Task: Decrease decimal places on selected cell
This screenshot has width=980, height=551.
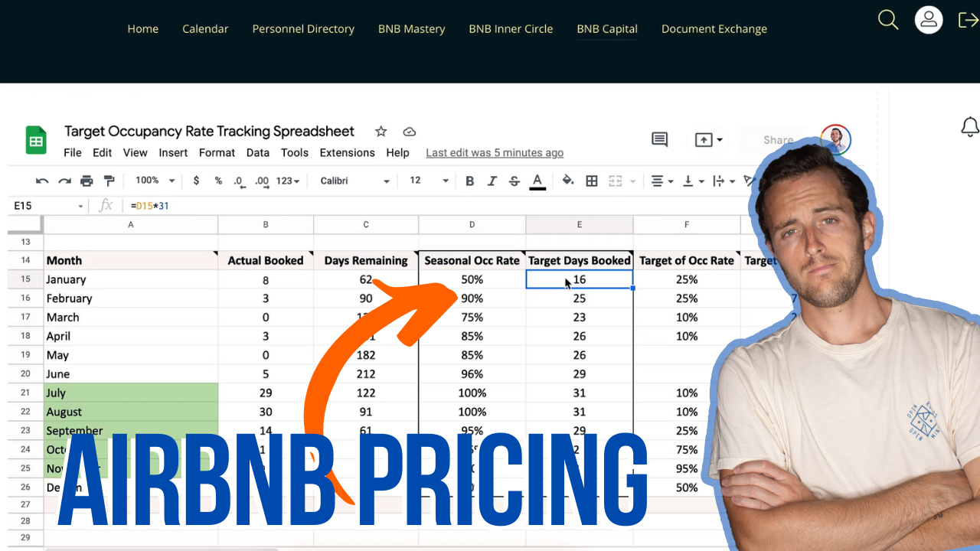Action: tap(239, 180)
